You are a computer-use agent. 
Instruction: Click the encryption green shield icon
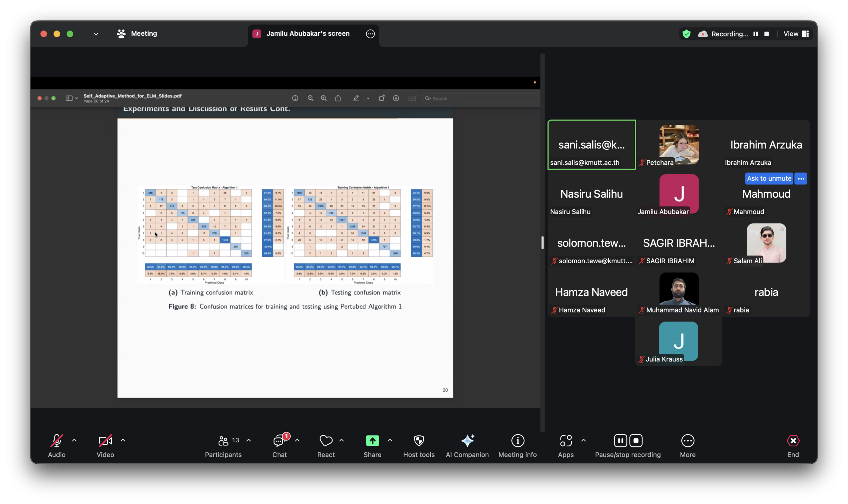[x=686, y=34]
